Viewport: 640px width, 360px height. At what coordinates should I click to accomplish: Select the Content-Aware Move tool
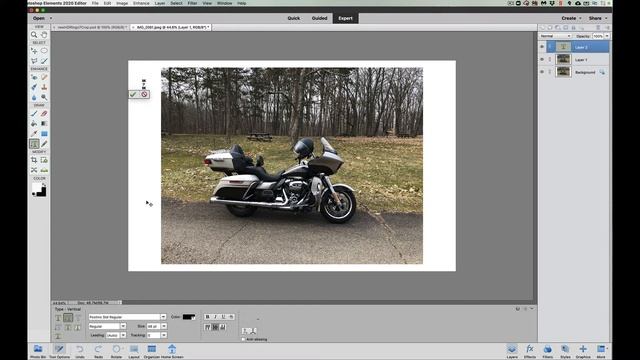[34, 170]
